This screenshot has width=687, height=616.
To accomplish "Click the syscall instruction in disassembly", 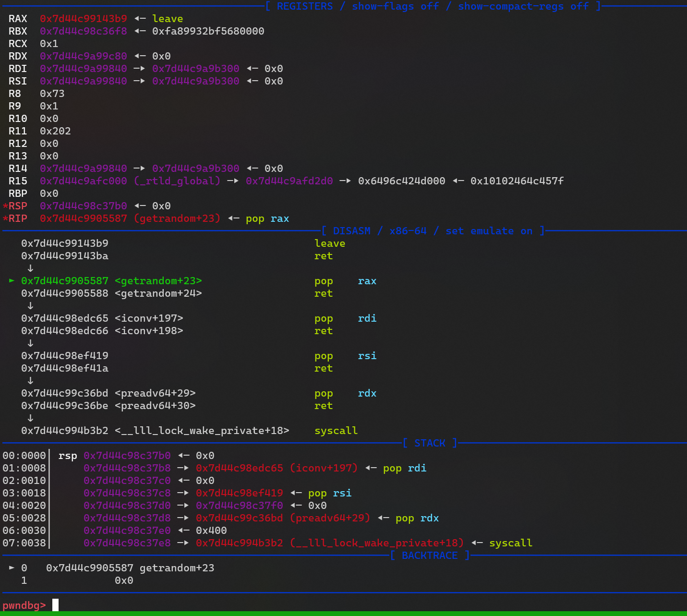I will pos(336,431).
